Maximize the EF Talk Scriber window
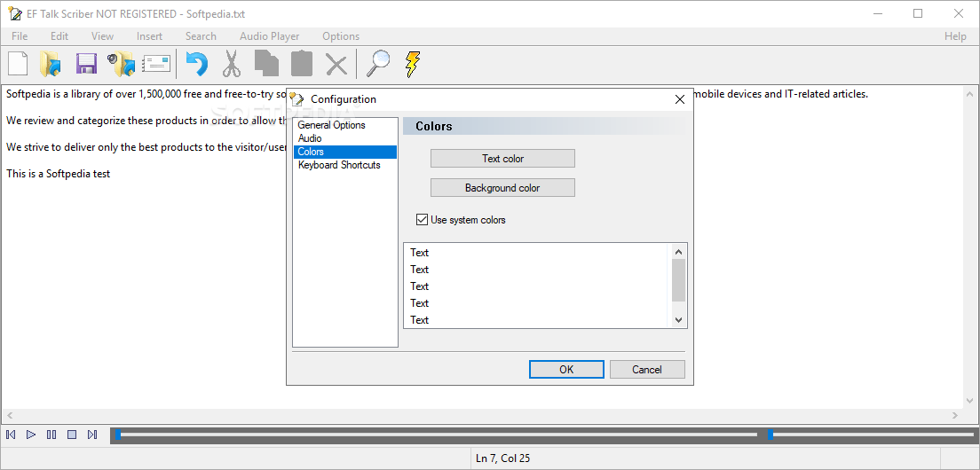Viewport: 980px width, 470px height. [x=918, y=13]
